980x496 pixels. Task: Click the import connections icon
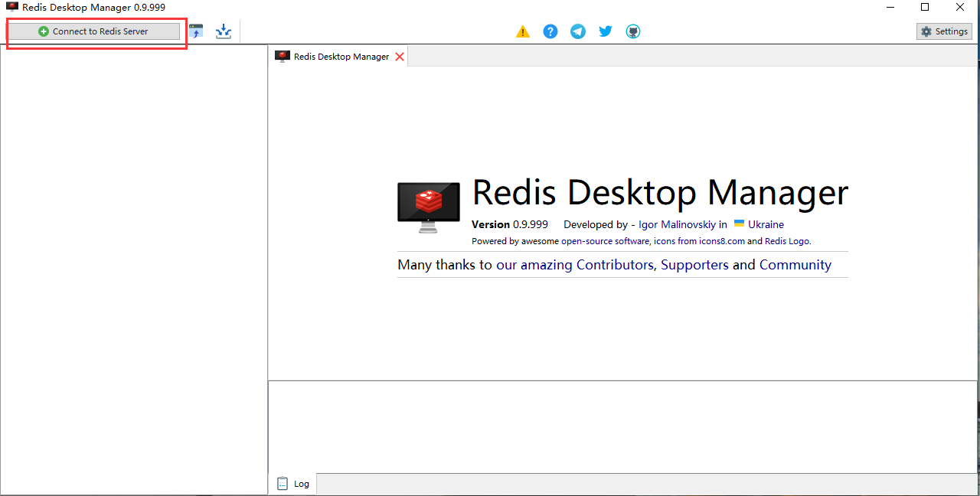point(196,31)
